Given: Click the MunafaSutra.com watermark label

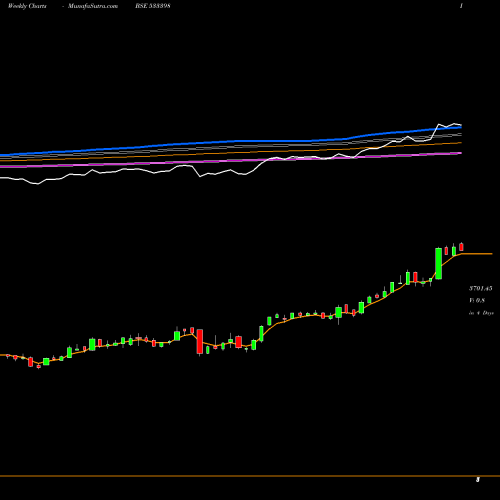Looking at the screenshot, I should pos(93,6).
